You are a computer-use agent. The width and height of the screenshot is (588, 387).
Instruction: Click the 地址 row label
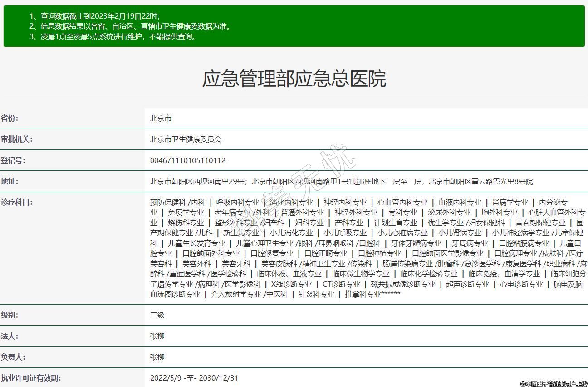coord(10,181)
